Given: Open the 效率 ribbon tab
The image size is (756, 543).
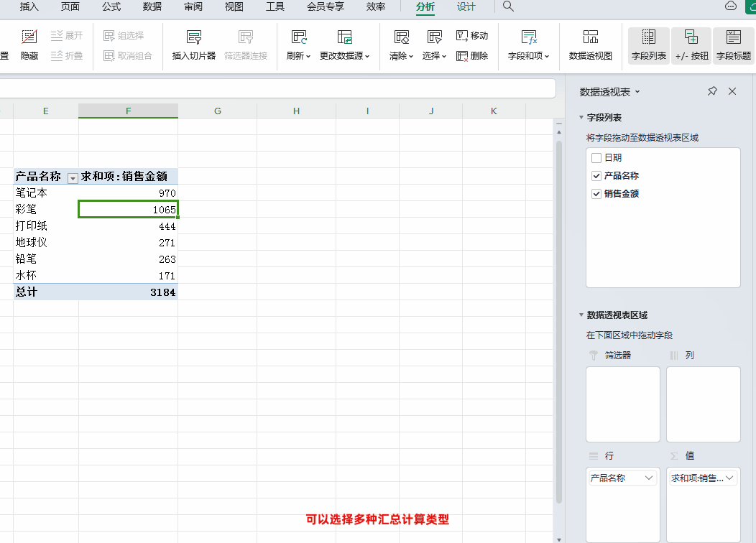Looking at the screenshot, I should [x=376, y=6].
